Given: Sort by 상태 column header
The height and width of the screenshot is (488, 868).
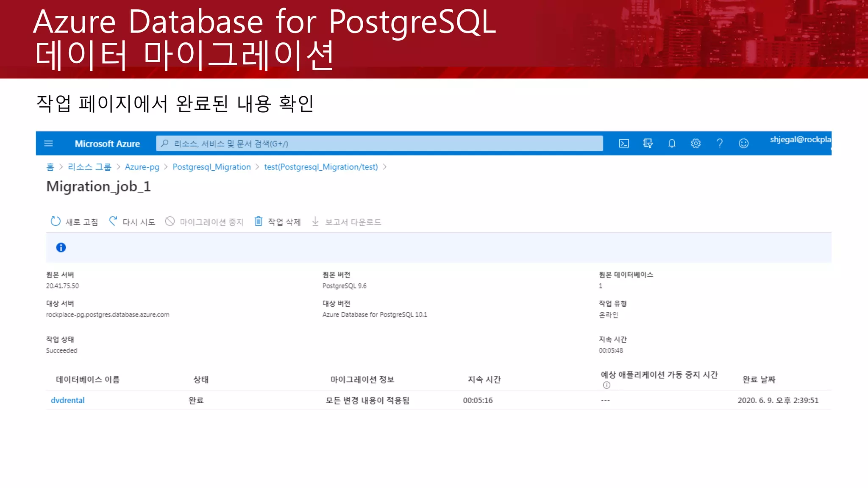Looking at the screenshot, I should [201, 380].
